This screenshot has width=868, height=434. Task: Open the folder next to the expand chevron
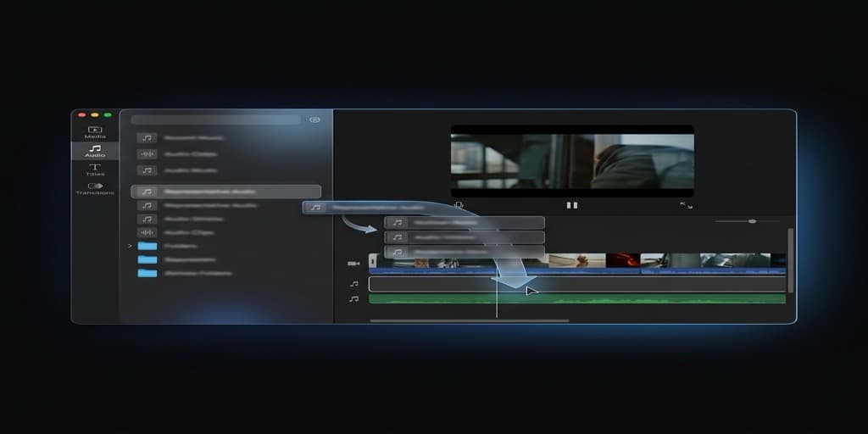[147, 246]
